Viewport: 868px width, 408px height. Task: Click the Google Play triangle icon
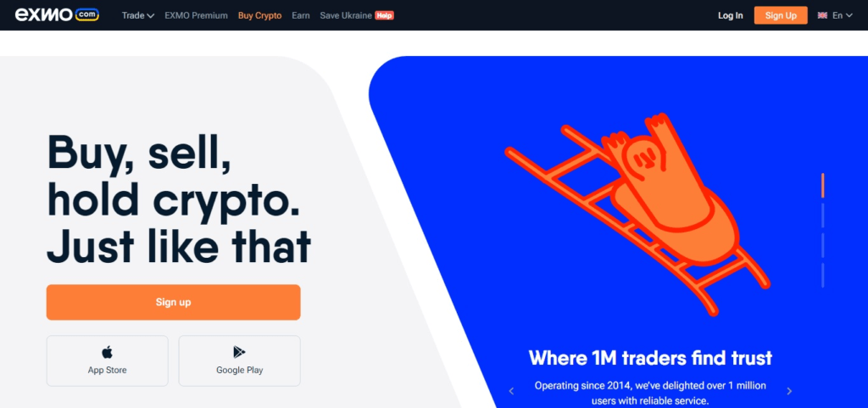[x=239, y=352]
